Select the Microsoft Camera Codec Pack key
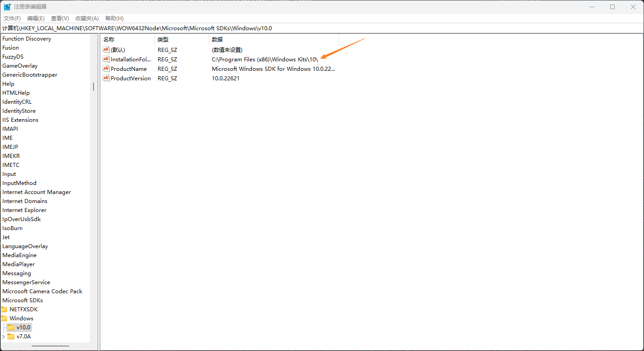644x351 pixels. (42, 291)
